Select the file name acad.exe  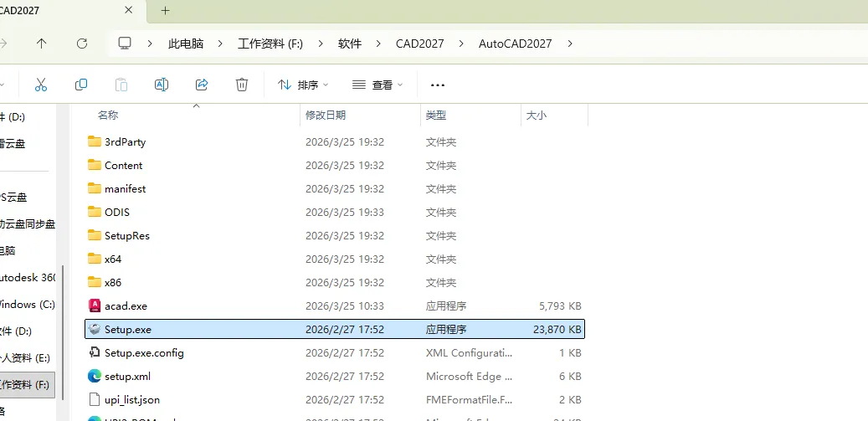coord(126,306)
